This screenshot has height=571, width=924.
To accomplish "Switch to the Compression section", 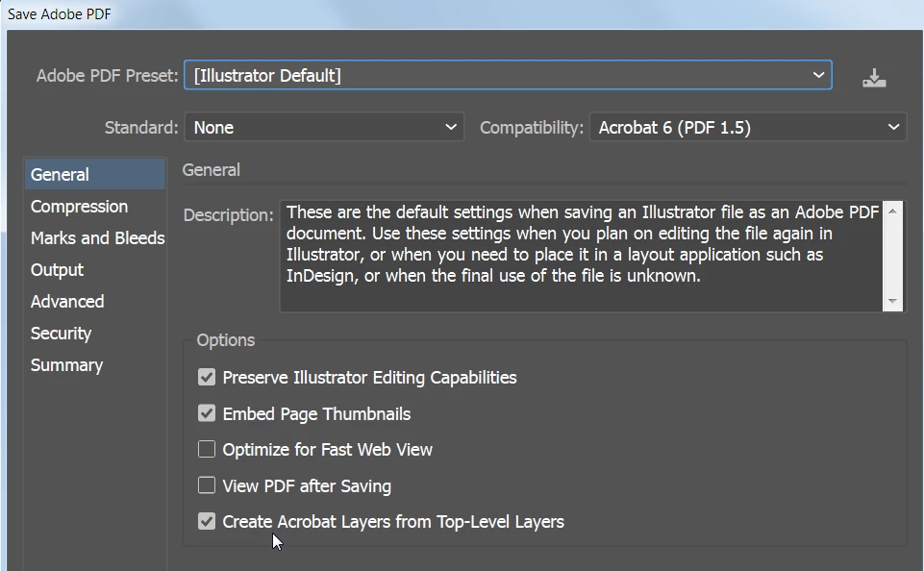I will pos(79,207).
